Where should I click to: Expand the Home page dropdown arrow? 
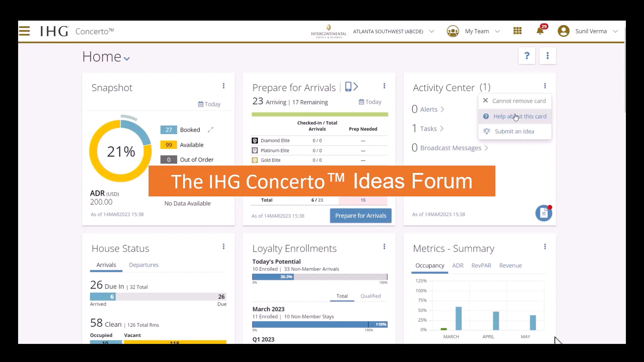[127, 59]
